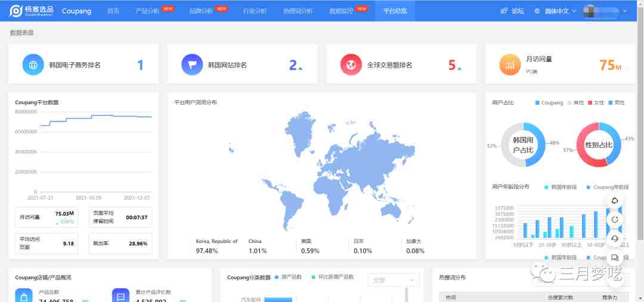Click the 总搜索次数 column header

560,297
